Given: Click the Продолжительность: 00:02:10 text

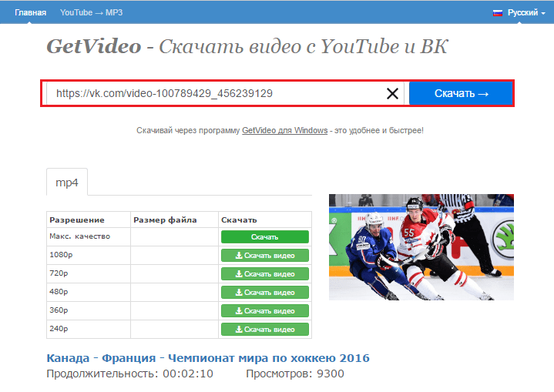Looking at the screenshot, I should (x=129, y=374).
